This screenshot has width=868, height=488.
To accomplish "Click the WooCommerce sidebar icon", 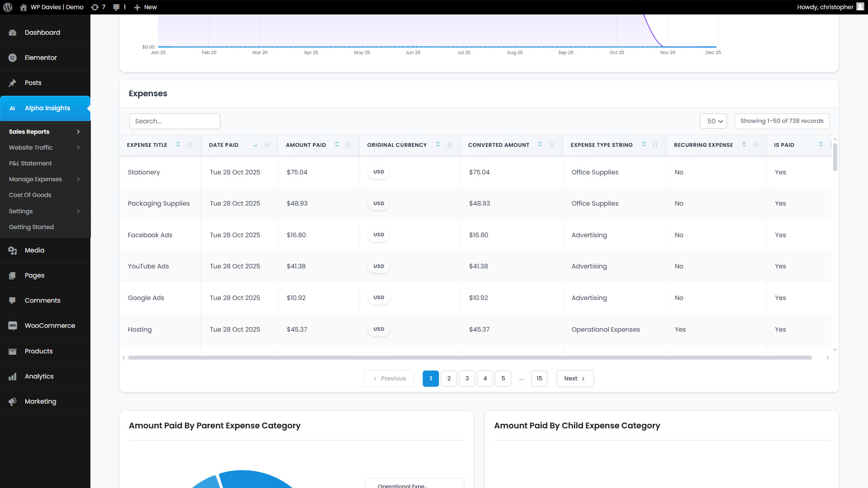I will [x=12, y=326].
